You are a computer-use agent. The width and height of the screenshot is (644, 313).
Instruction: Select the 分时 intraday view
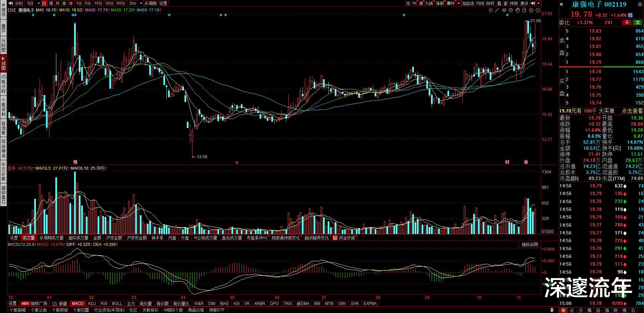[19, 3]
